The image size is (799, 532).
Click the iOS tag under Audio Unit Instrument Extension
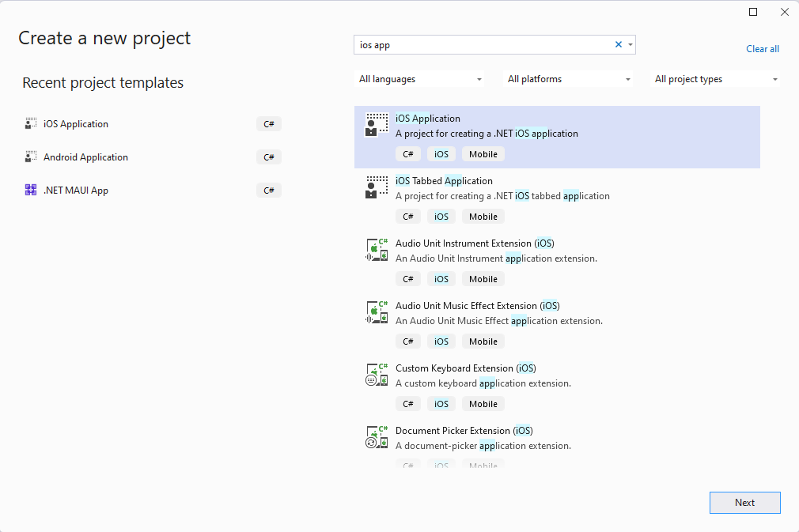click(441, 279)
